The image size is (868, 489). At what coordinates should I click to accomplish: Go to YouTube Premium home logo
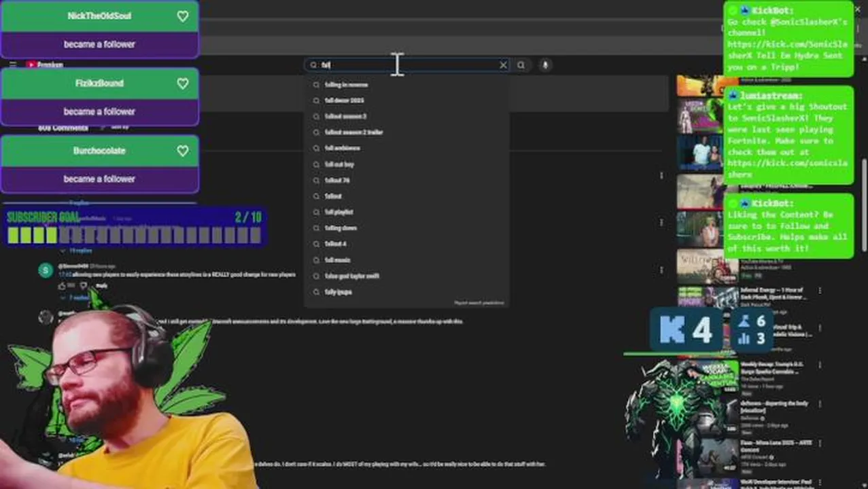[x=44, y=65]
